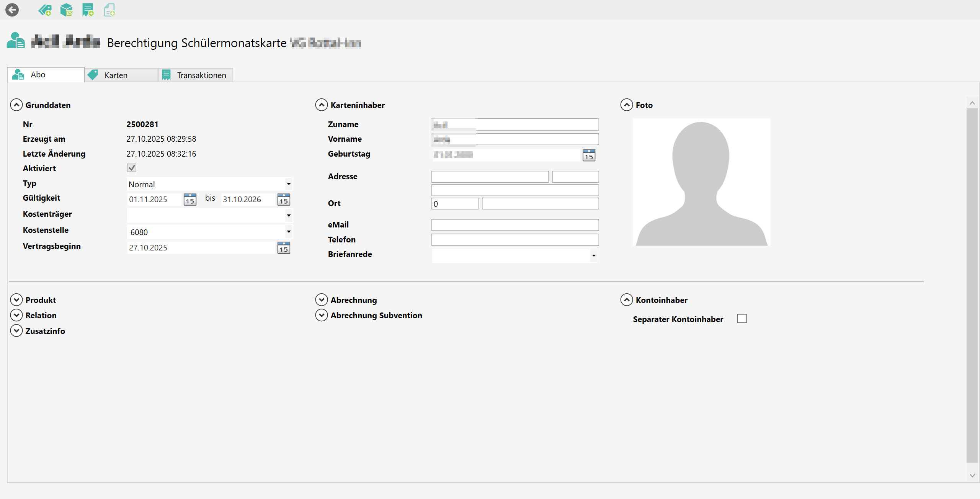Click the eMail input field
This screenshot has height=499, width=980.
515,225
